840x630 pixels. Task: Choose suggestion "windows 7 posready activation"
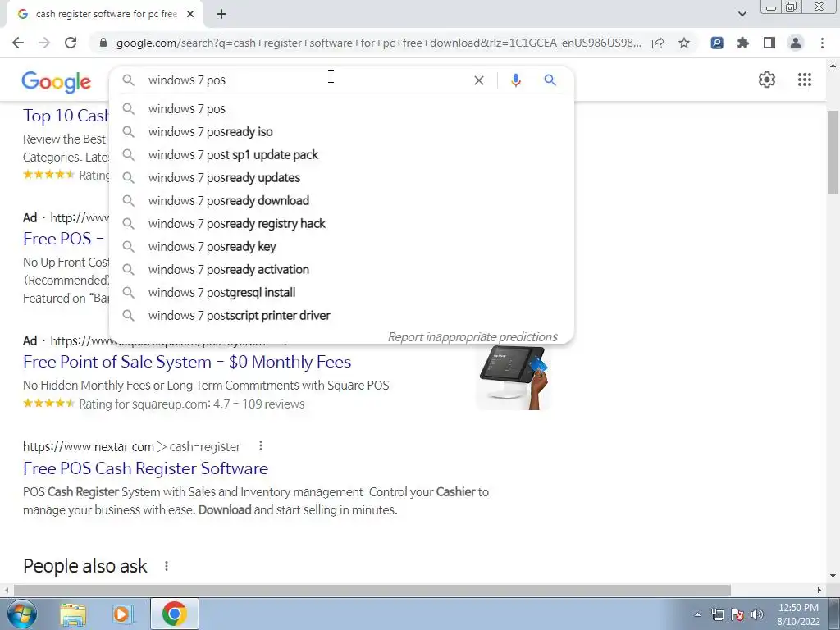[x=341, y=270]
